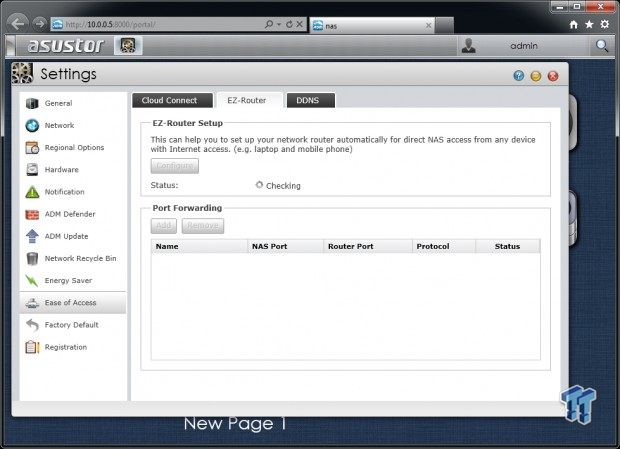Viewport: 620px width, 449px height.
Task: Open the ADM search magnifier icon
Action: click(601, 45)
